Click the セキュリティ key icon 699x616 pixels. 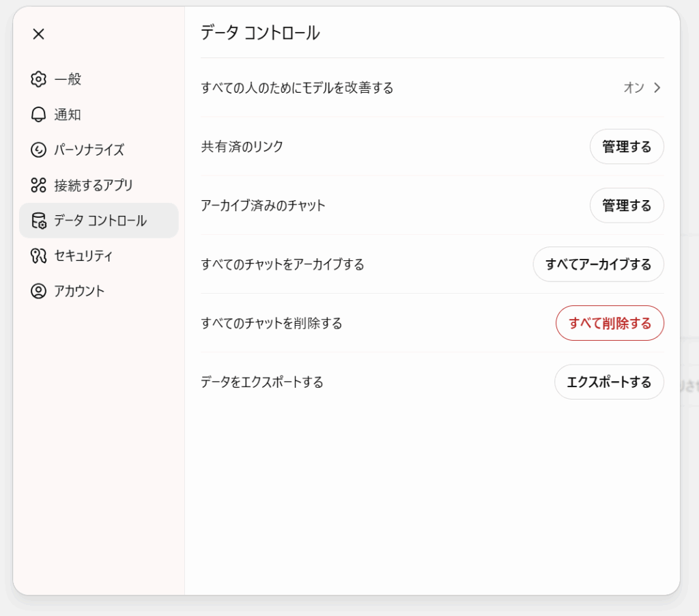pos(38,255)
